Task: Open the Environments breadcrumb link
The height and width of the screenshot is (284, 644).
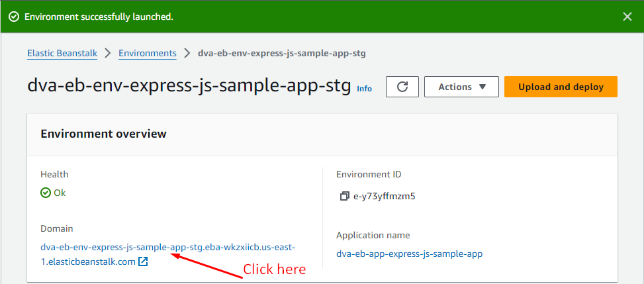Action: coord(148,53)
